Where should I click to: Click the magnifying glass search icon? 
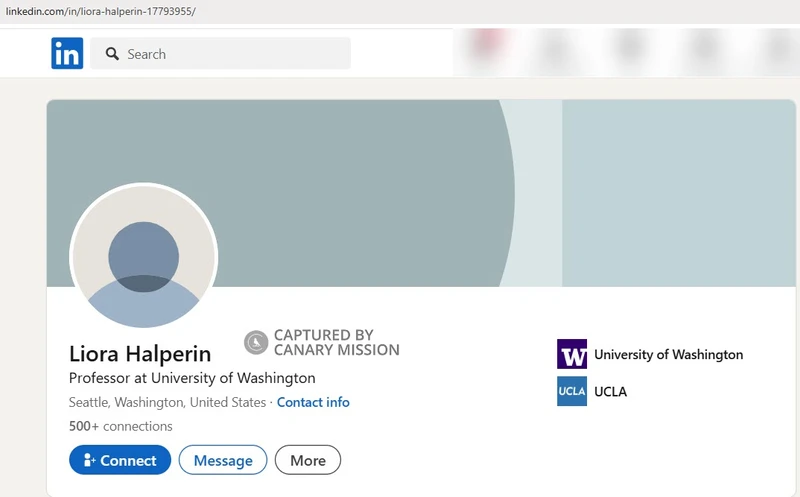click(112, 54)
